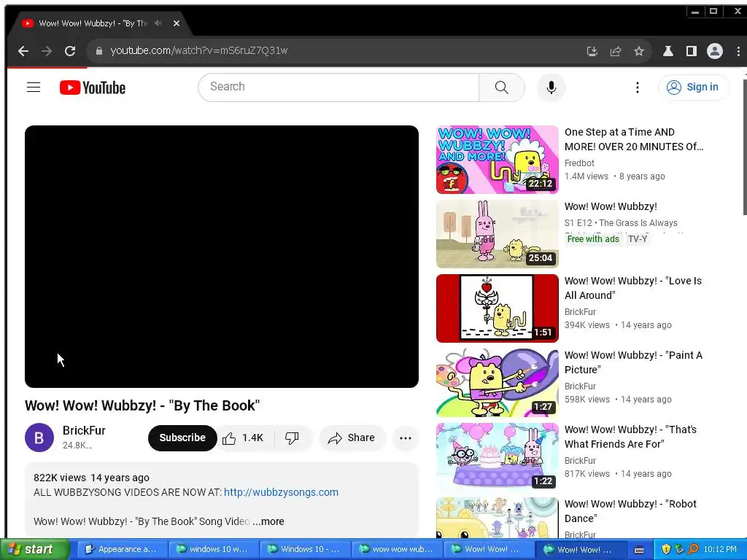Open 'Love Is All Around' video title
Screen dimensions: 747x560
[x=632, y=288]
